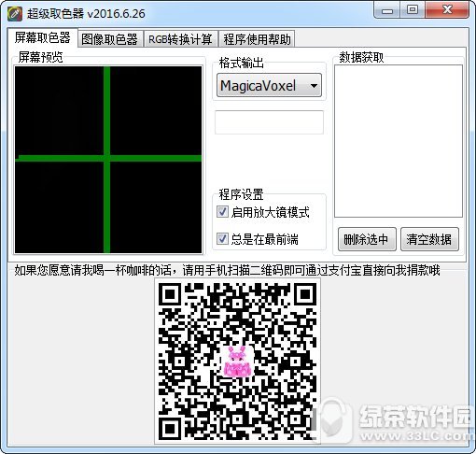This screenshot has width=476, height=454.
Task: Click inside the 数据获取 list box
Action: coord(399,141)
